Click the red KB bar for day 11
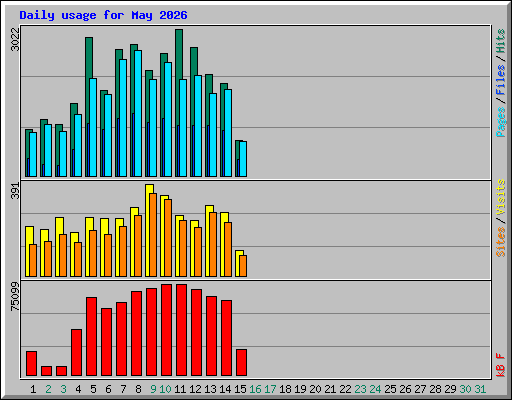512x400 pixels. point(181,330)
